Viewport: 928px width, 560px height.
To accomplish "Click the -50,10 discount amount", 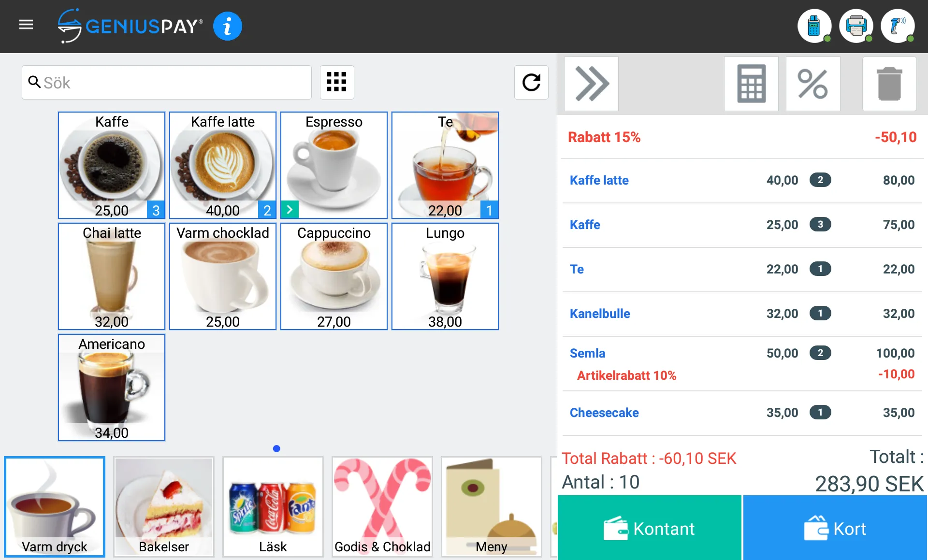I will point(896,137).
